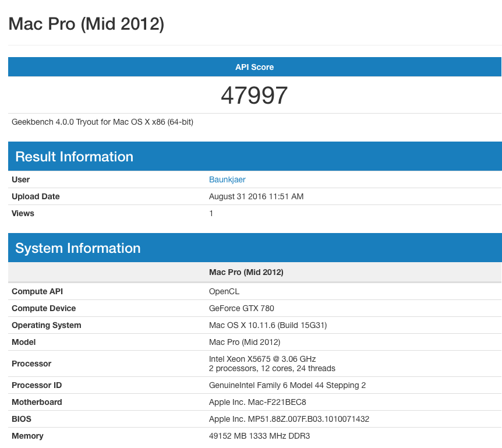Click the System Information section header
The width and height of the screenshot is (502, 448).
255,248
